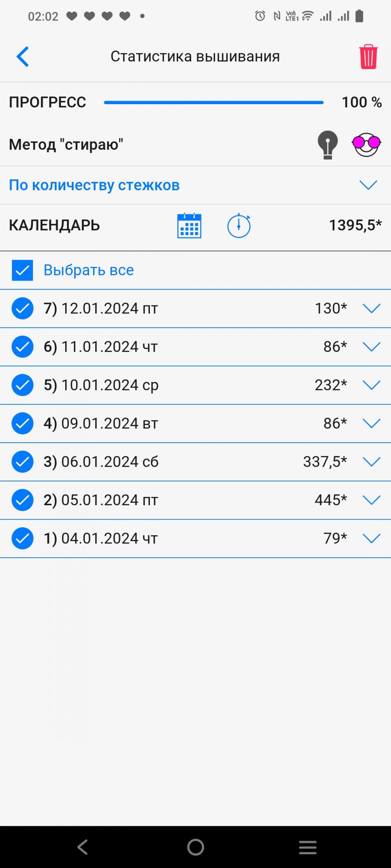391x868 pixels.
Task: Tap the blue back arrow
Action: (23, 56)
